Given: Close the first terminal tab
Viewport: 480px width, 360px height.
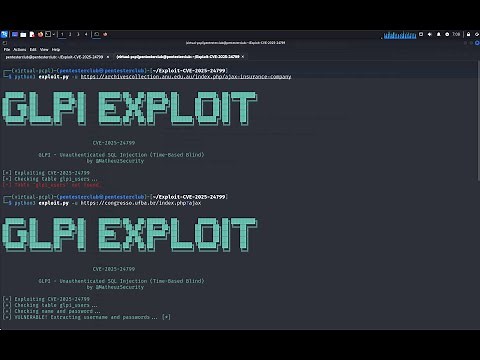Looking at the screenshot, I should (108, 57).
